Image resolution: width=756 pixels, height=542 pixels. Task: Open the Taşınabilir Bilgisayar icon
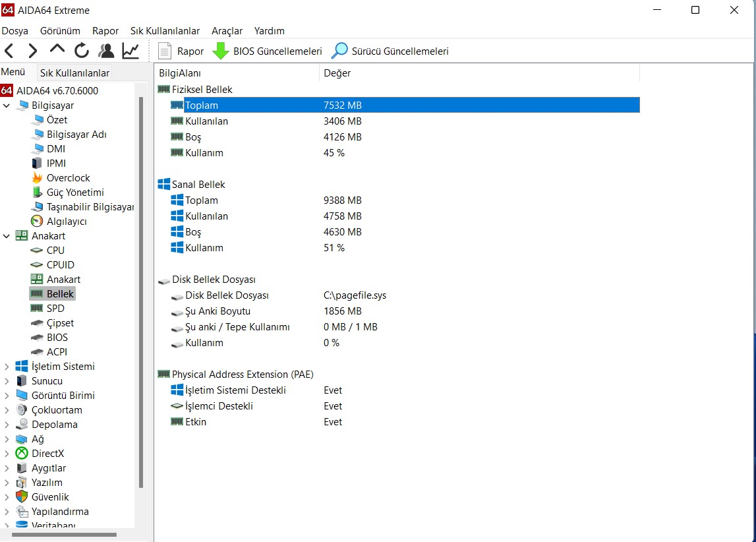point(37,206)
